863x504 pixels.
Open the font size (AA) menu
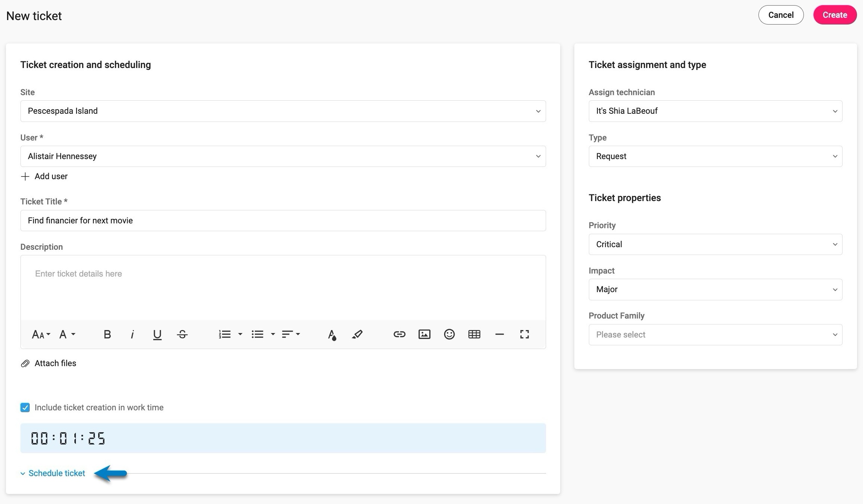[41, 335]
